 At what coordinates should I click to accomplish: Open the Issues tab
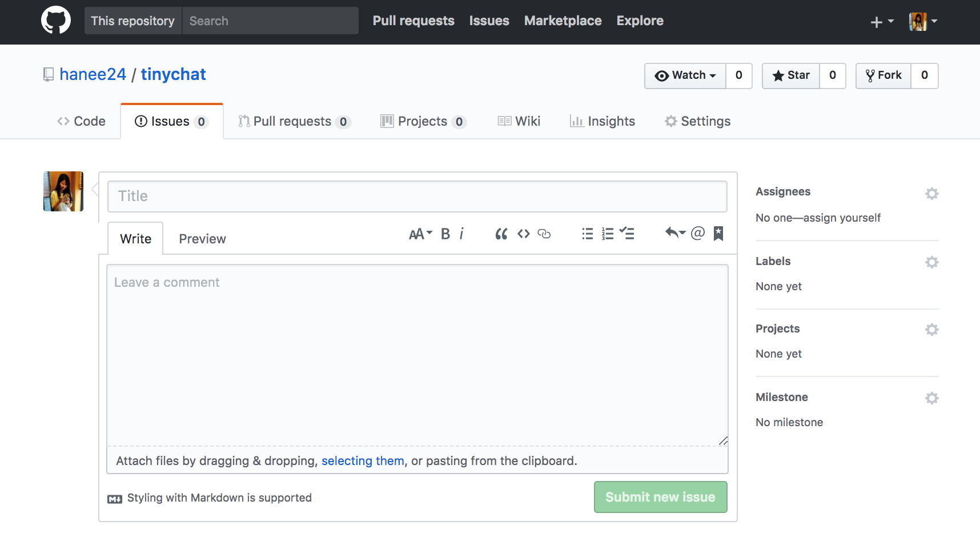[x=172, y=121]
